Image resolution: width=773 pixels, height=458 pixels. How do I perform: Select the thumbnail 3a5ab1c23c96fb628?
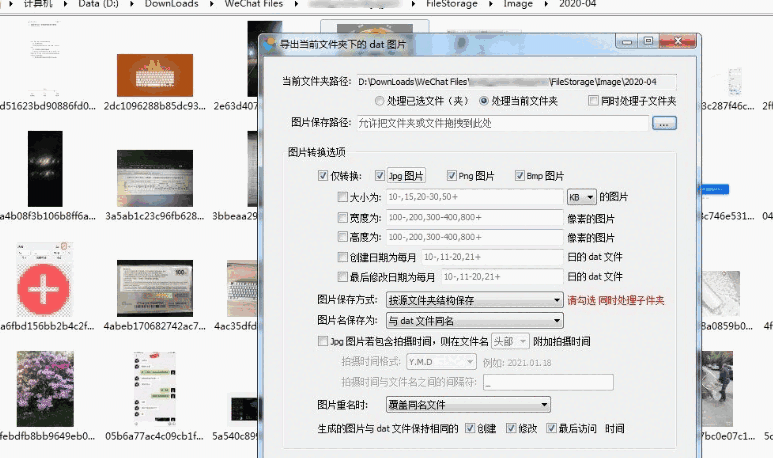(155, 178)
